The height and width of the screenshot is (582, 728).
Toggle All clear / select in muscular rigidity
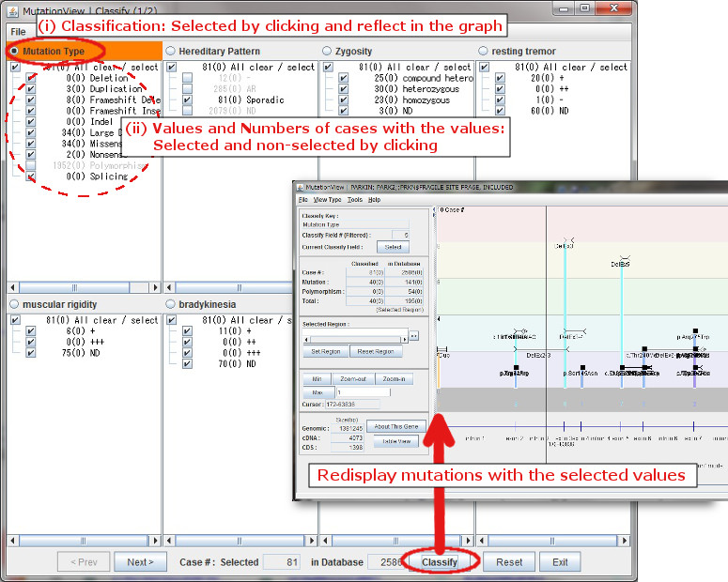click(14, 320)
